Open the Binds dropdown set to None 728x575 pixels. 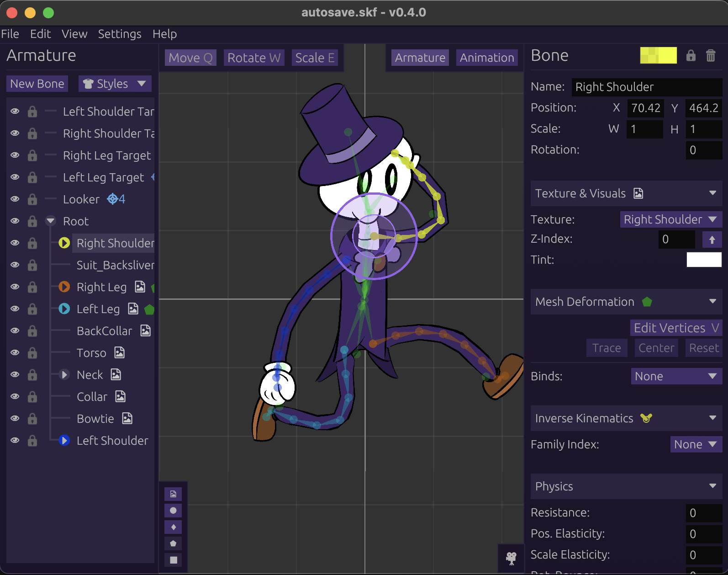pyautogui.click(x=676, y=376)
